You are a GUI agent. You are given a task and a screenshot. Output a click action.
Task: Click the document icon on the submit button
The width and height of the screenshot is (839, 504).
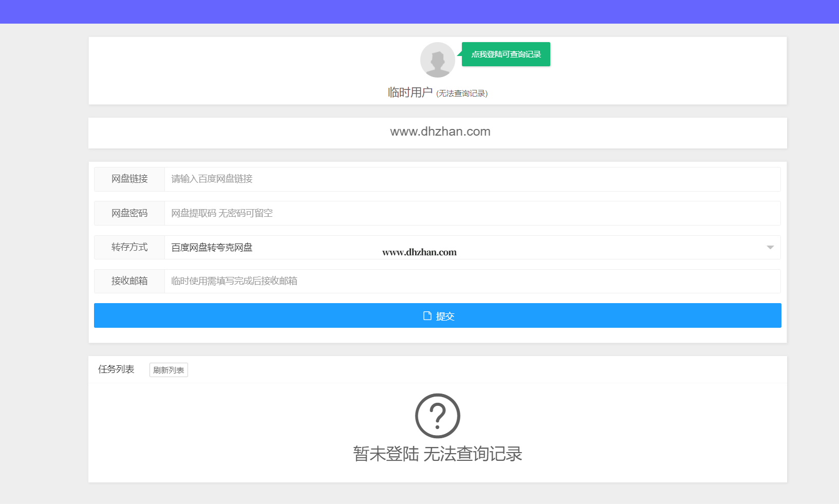pos(427,316)
